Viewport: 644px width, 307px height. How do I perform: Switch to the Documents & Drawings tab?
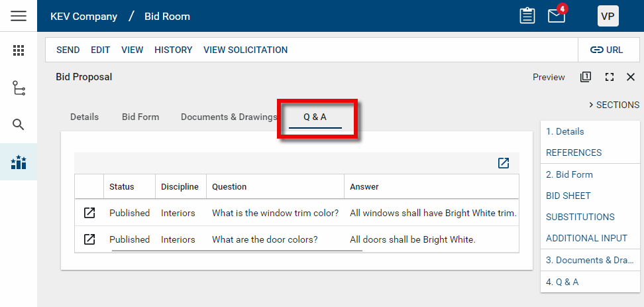(x=229, y=117)
